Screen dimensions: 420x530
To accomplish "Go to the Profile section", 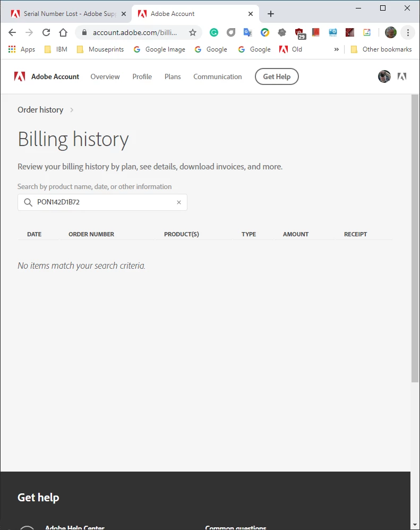I will (142, 76).
